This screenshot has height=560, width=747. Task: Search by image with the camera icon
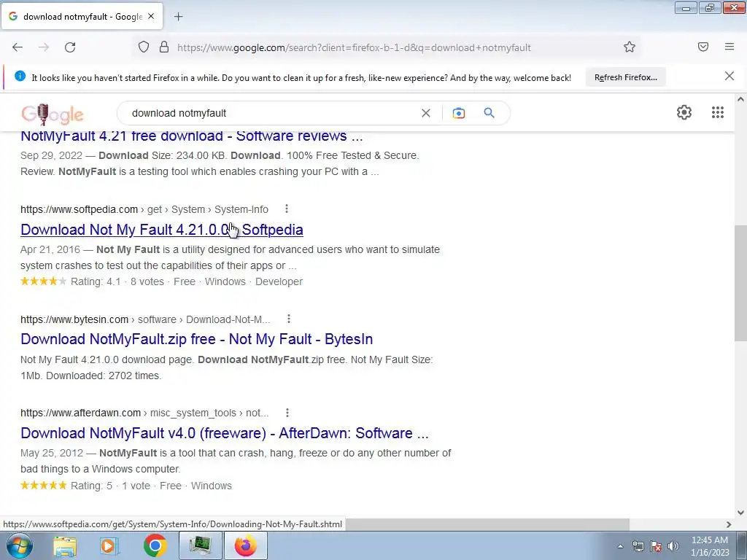[x=458, y=113]
